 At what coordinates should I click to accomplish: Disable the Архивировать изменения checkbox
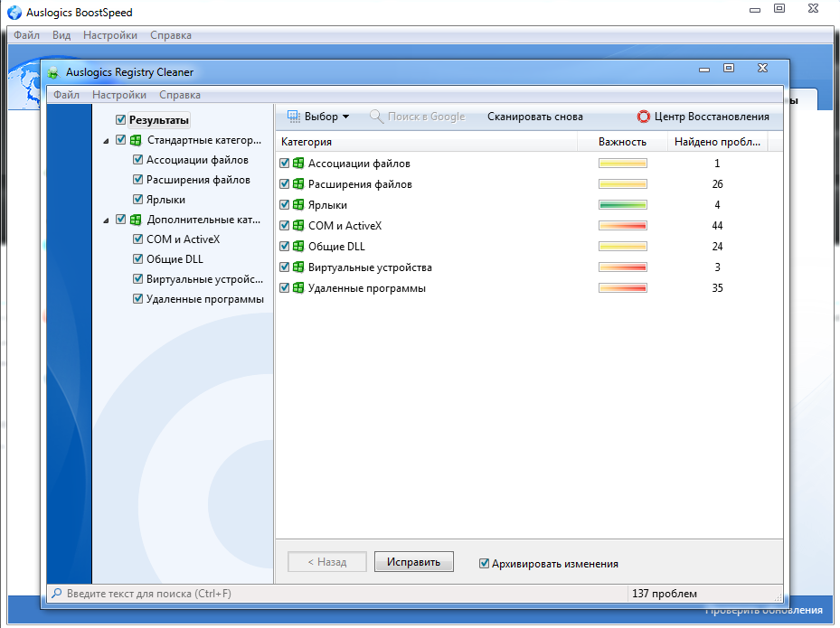(484, 563)
